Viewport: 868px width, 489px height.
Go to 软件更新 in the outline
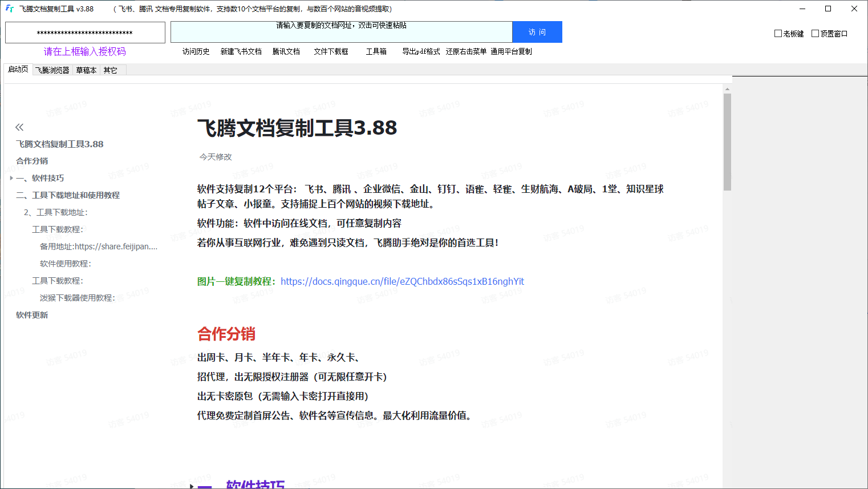(x=32, y=315)
